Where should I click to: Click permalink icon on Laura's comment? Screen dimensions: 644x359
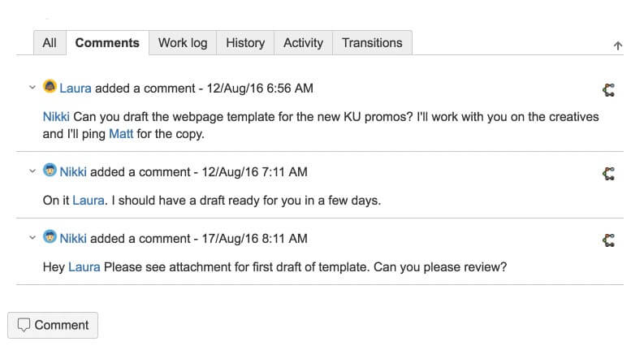[x=609, y=89]
